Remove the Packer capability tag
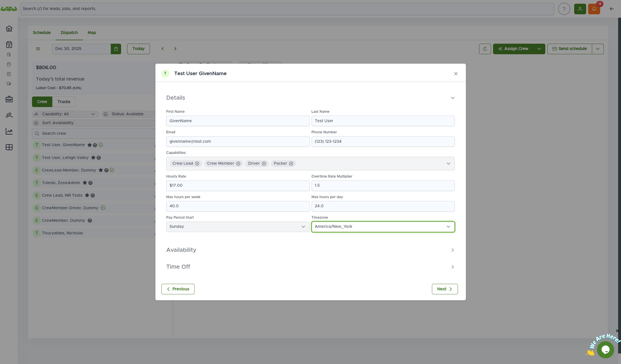The image size is (621, 364). [x=291, y=164]
